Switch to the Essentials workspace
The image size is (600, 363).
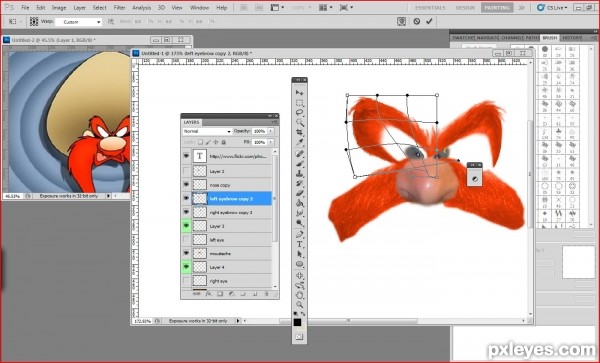pyautogui.click(x=430, y=8)
